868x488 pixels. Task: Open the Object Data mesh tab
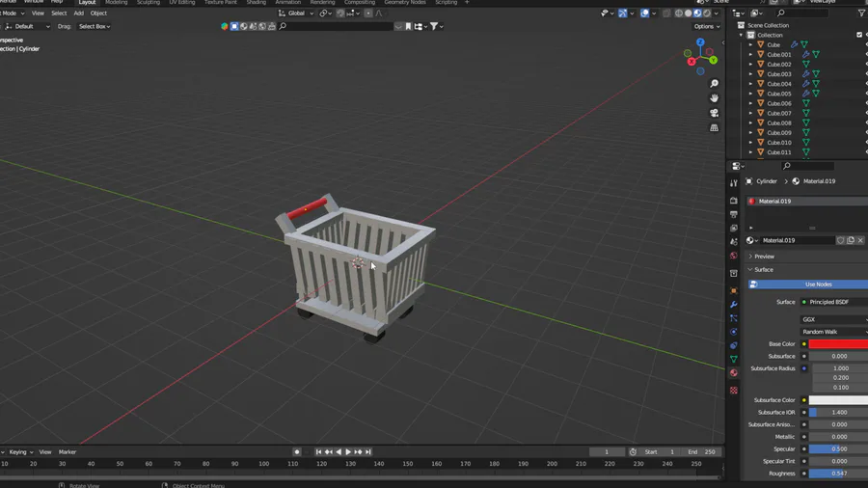(734, 359)
